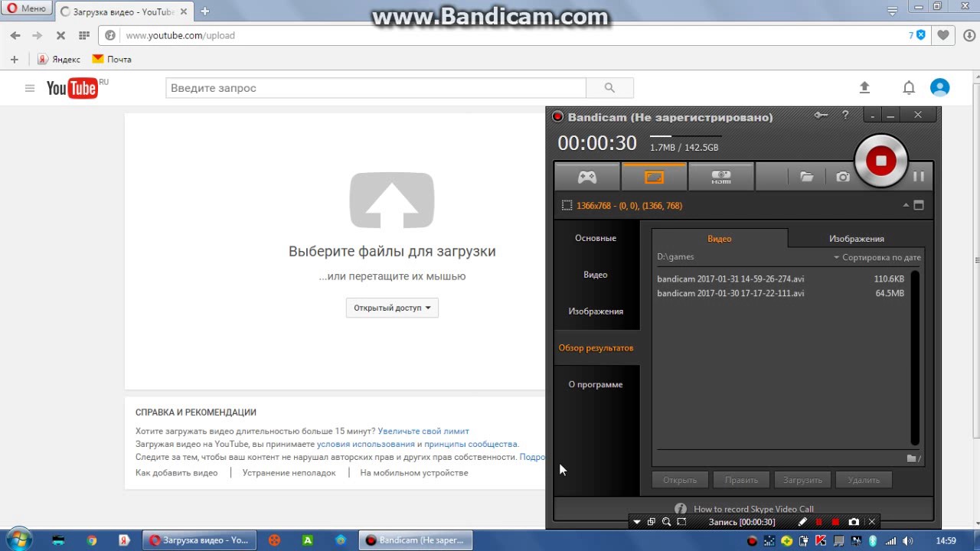Click recording bar window-select icon
The image size is (980, 551).
(x=652, y=522)
